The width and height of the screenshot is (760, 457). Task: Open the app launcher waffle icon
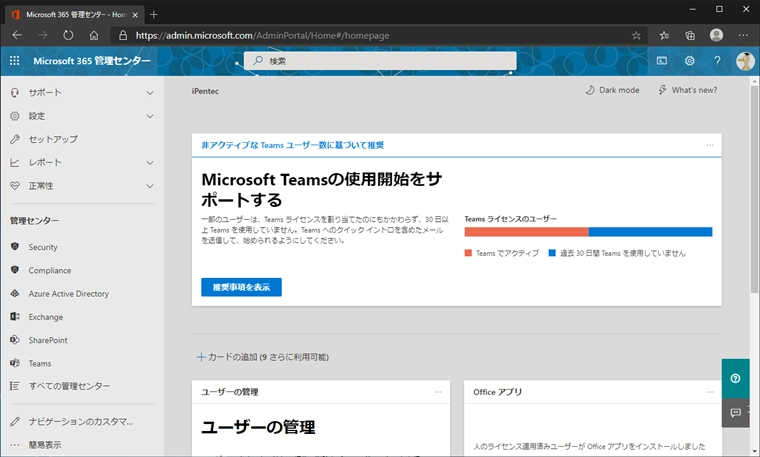tap(15, 61)
